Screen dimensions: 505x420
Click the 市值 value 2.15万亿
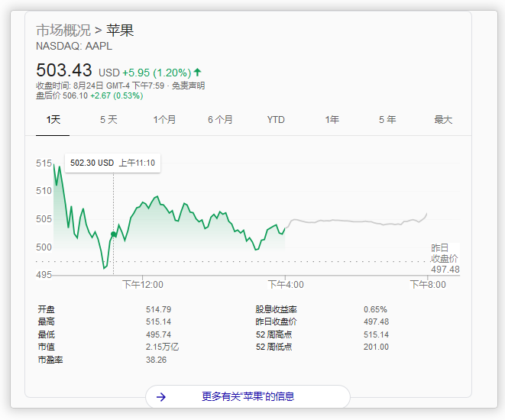tap(162, 347)
